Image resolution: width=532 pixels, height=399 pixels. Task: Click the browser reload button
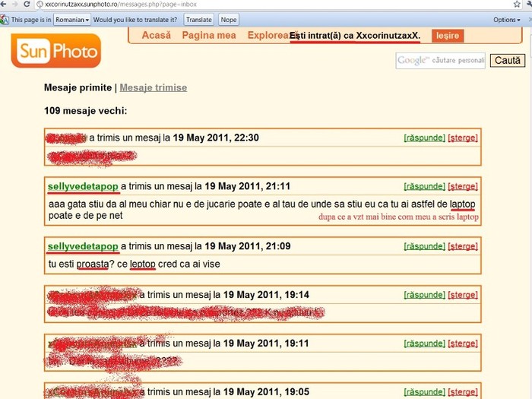[27, 5]
